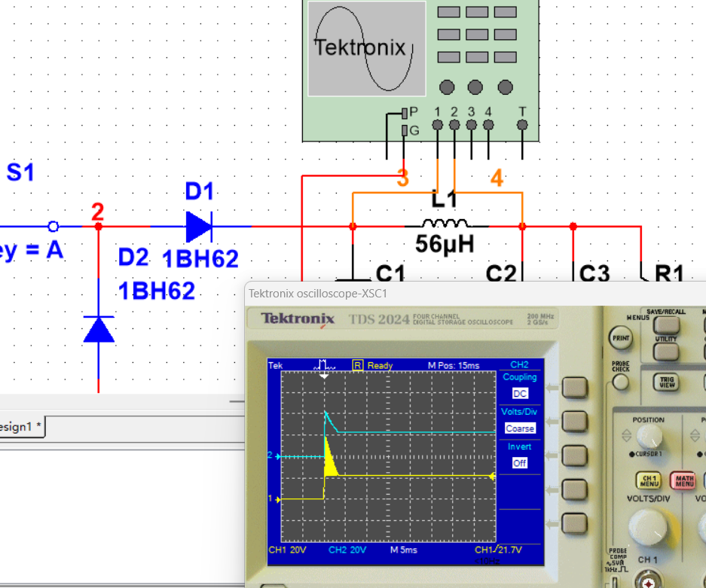Click the R1 resistor label
The image size is (706, 588).
click(670, 273)
